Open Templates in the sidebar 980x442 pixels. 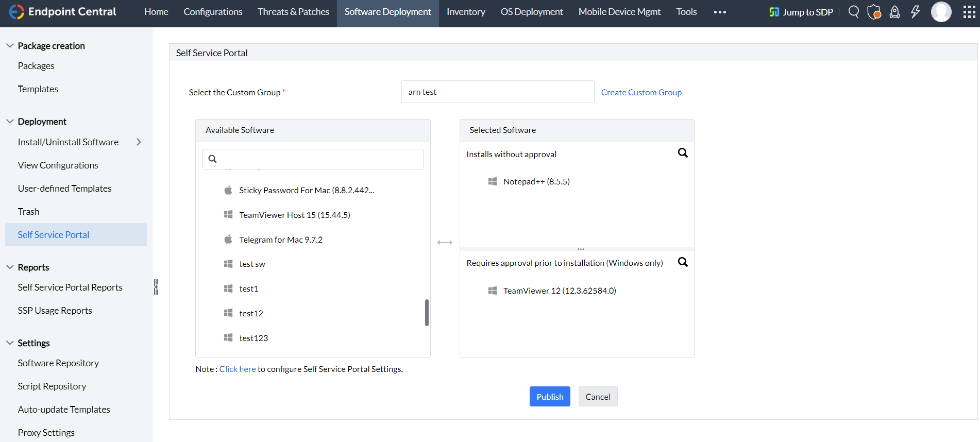click(38, 89)
